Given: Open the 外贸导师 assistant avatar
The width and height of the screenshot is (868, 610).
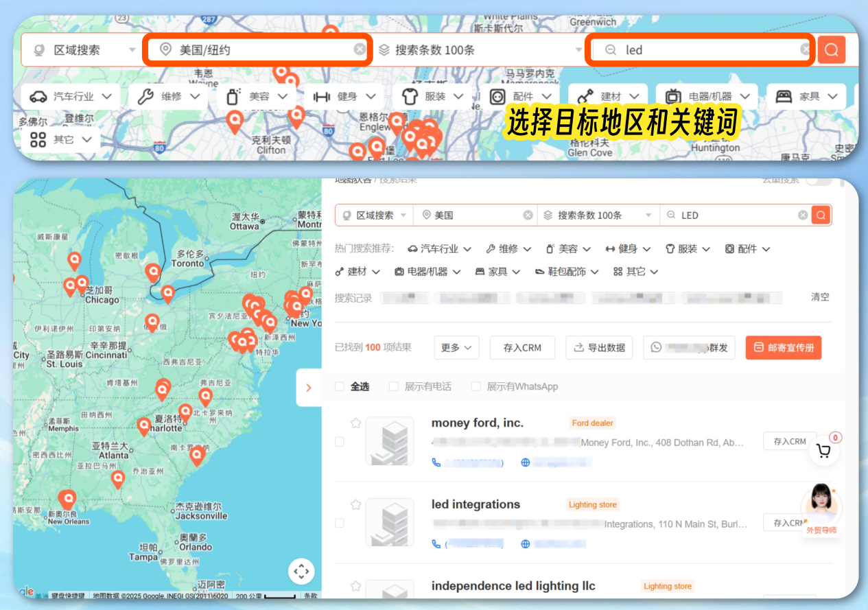Looking at the screenshot, I should pyautogui.click(x=821, y=509).
